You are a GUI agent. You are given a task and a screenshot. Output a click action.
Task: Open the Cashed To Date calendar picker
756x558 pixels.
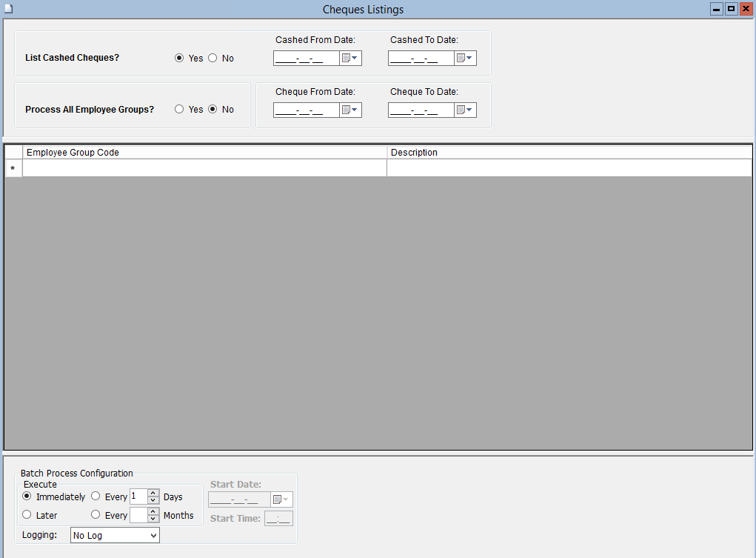point(465,59)
